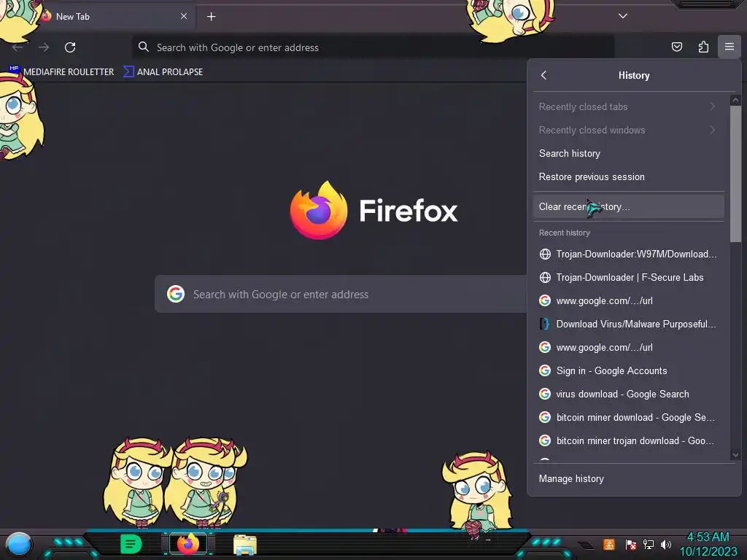Open the www.google.com/…/url entry above Download Virus/Malware
The width and height of the screenshot is (747, 560).
pos(628,300)
